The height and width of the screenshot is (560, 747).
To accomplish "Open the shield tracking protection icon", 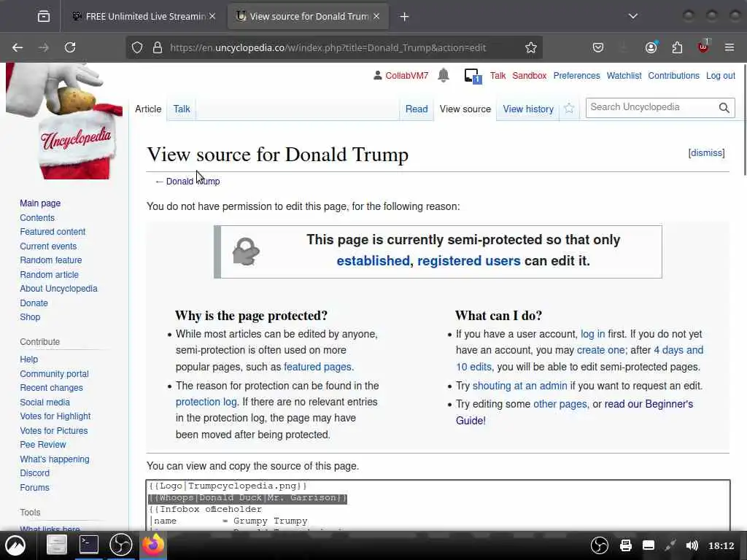I will [x=137, y=47].
